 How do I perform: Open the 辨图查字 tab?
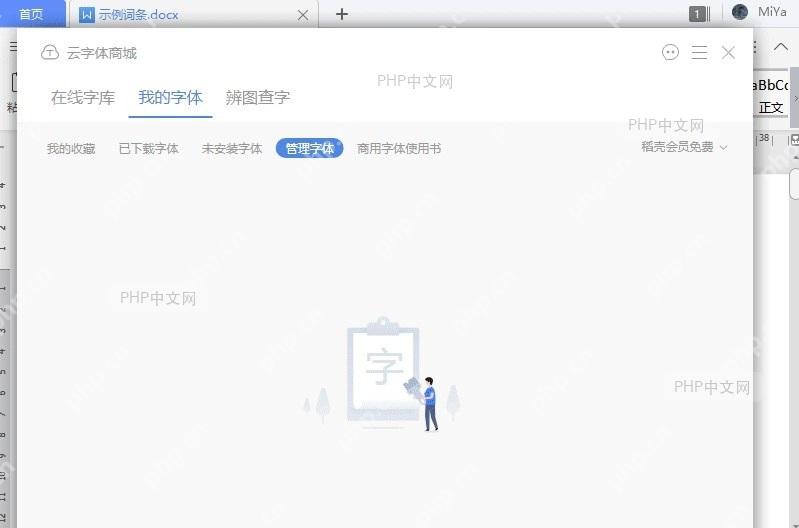(x=258, y=97)
